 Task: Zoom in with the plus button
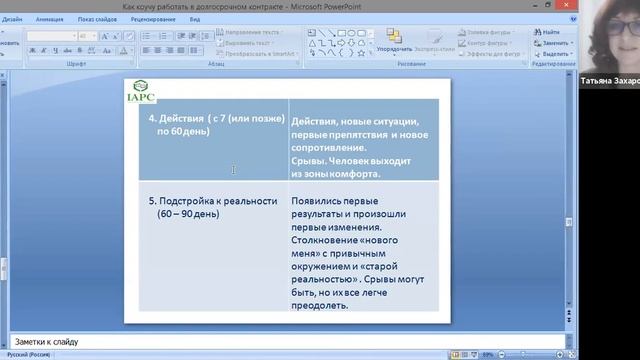click(x=559, y=355)
